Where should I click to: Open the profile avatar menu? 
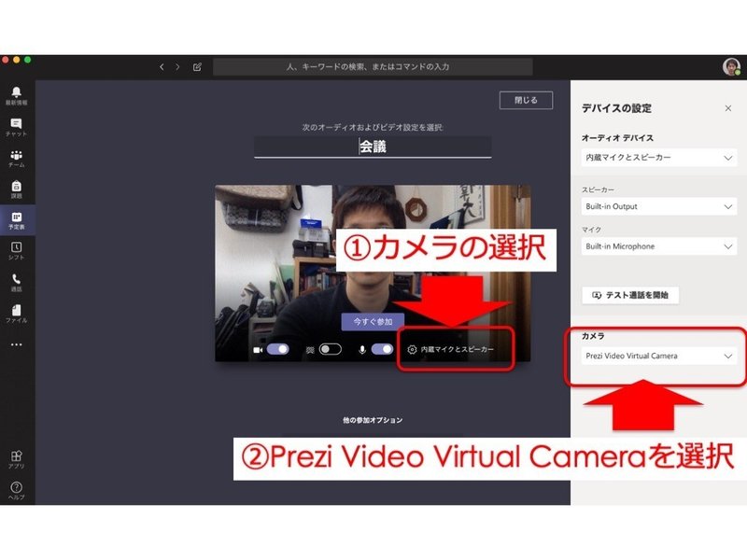point(731,67)
